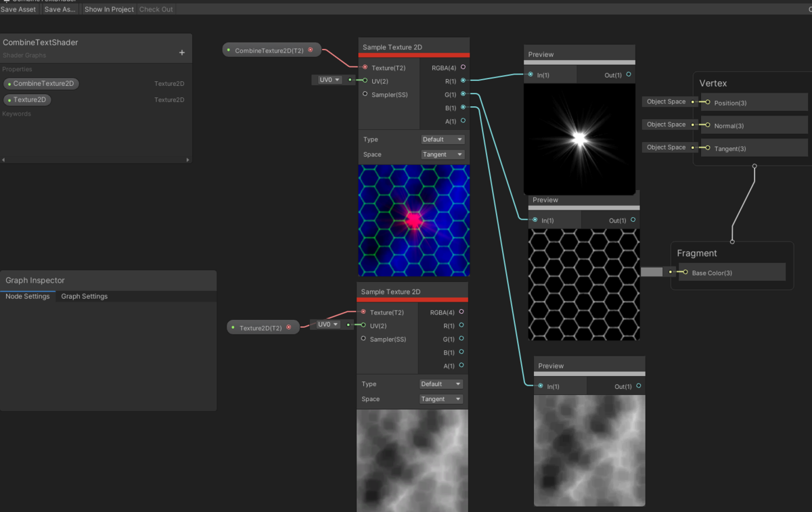
Task: Click the Save As... button
Action: tap(60, 9)
